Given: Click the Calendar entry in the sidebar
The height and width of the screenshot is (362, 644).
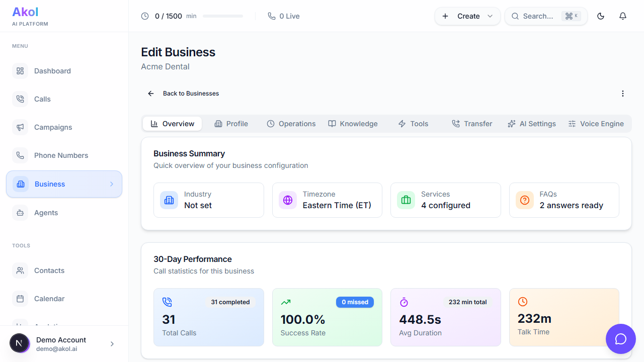Looking at the screenshot, I should 49,299.
